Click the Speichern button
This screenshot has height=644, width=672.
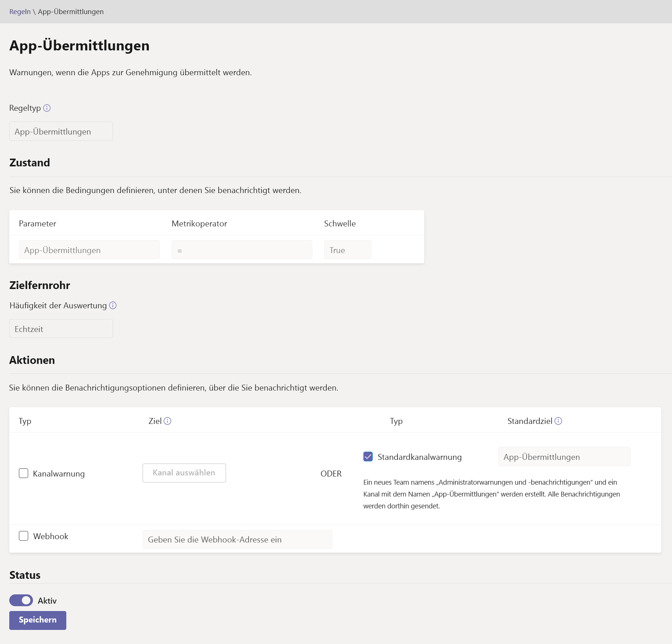coord(38,620)
